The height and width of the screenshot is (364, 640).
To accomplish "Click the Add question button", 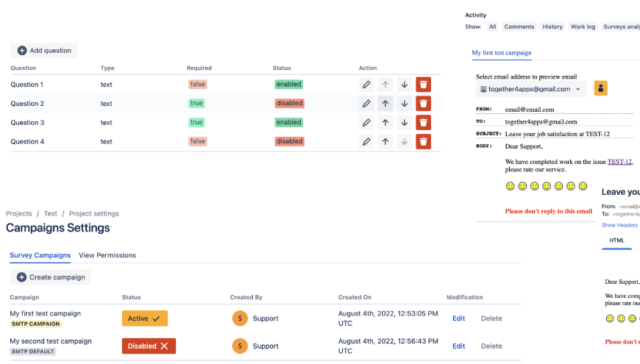I will pyautogui.click(x=44, y=51).
